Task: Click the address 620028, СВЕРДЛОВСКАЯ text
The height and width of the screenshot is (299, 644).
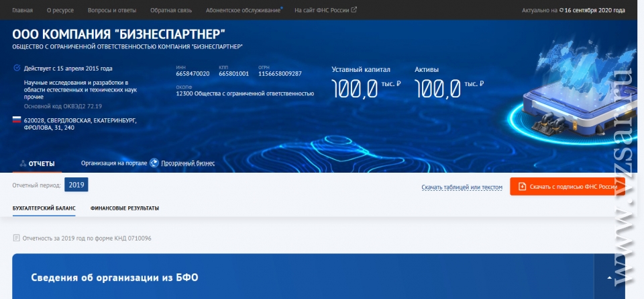Action: tap(80, 124)
